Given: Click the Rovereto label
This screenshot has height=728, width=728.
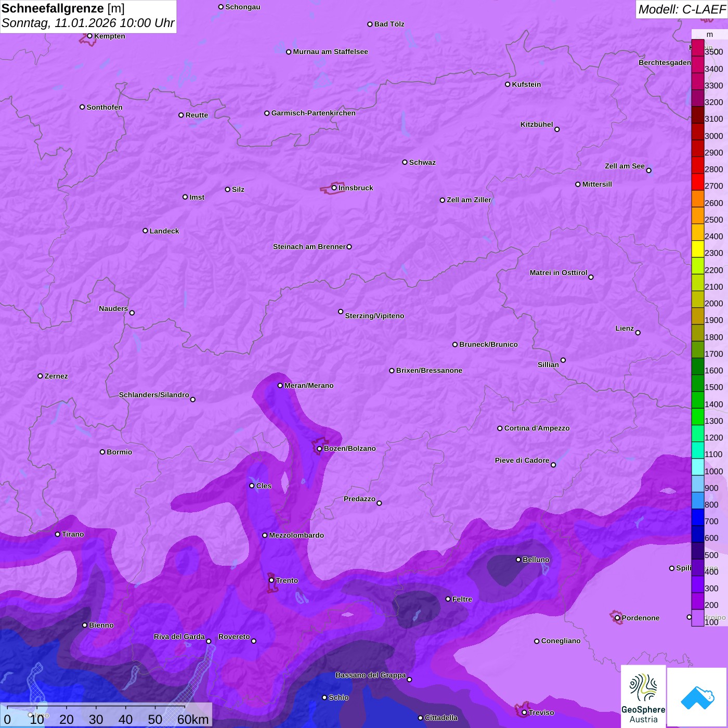Looking at the screenshot, I should pos(234,636).
